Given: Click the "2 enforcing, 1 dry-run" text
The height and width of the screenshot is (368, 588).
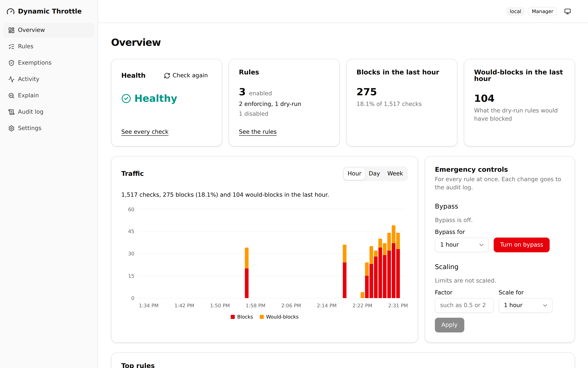Looking at the screenshot, I should pyautogui.click(x=270, y=104).
